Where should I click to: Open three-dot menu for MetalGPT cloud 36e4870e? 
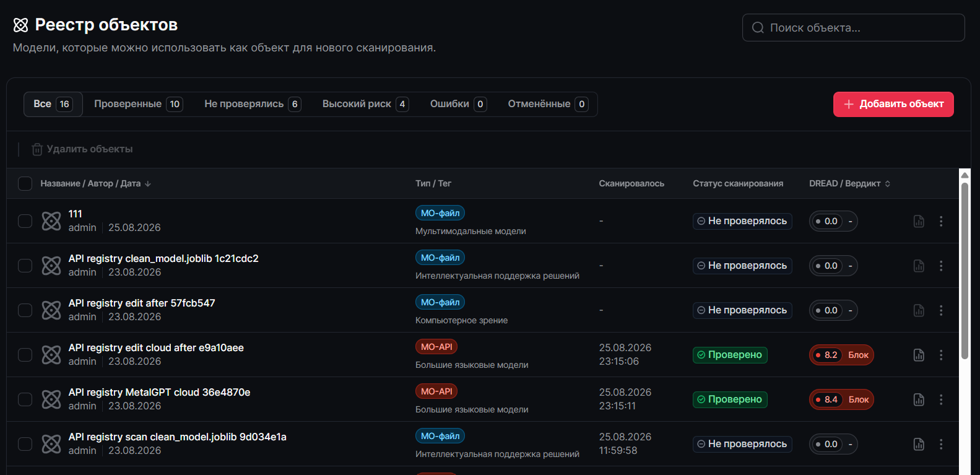(x=941, y=399)
